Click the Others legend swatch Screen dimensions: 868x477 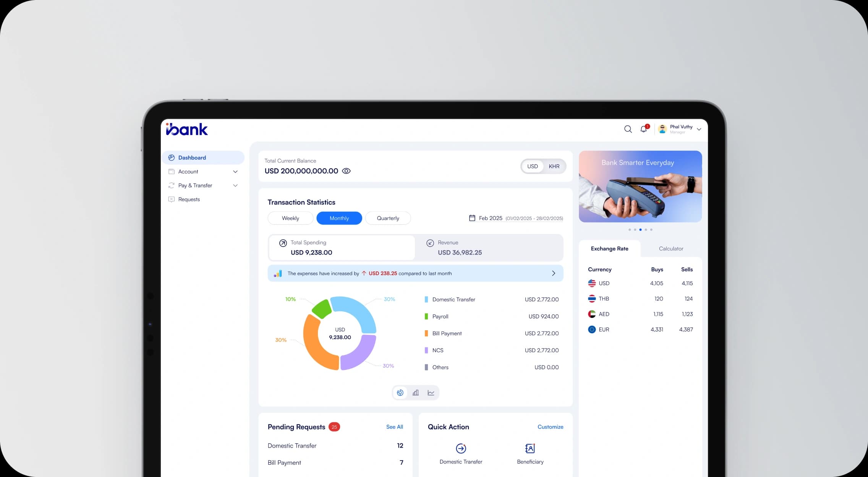[x=426, y=367]
